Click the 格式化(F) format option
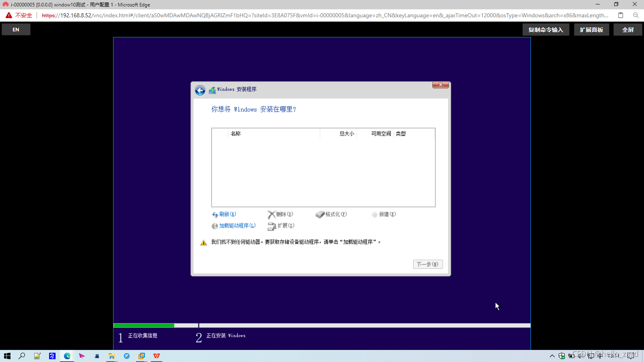644x362 pixels. 336,214
